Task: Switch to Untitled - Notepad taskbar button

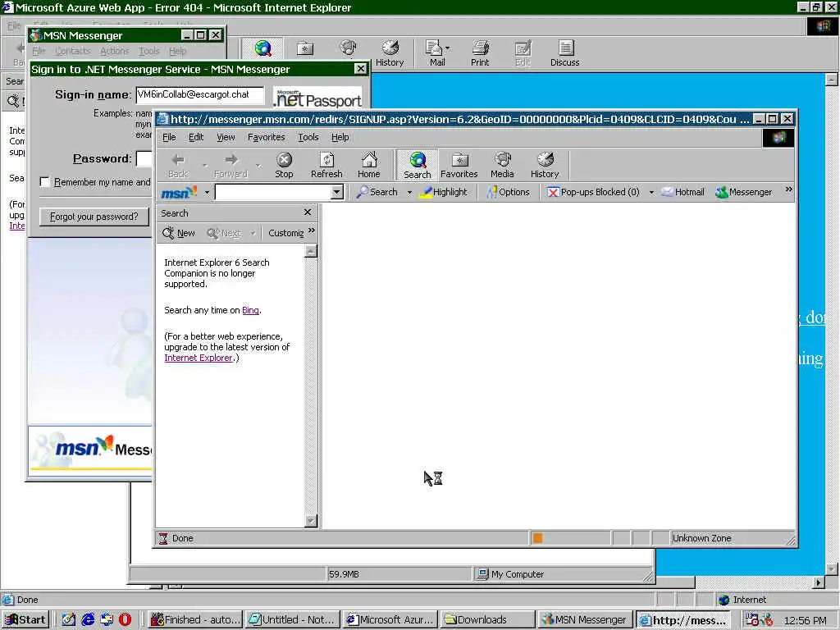Action: (x=294, y=620)
